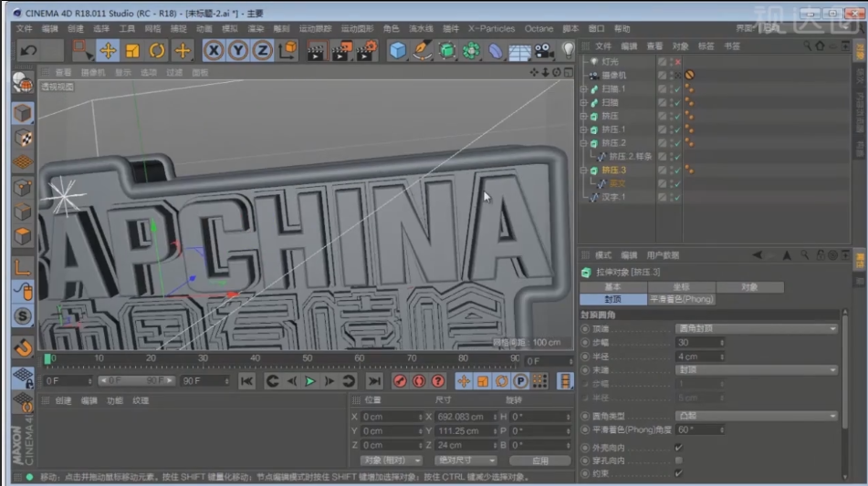Switch to Polygons mode
Viewport: 868px width, 486px height.
point(23,236)
